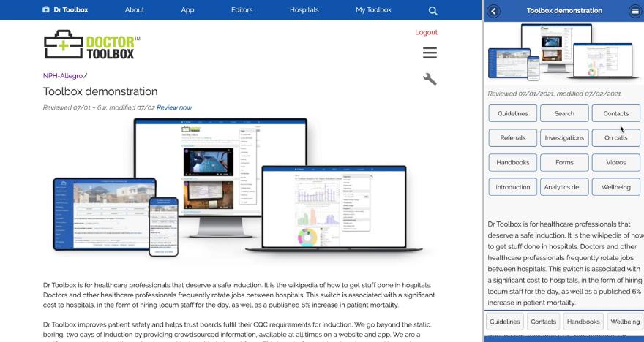
Task: Click the Logout link
Action: (426, 32)
